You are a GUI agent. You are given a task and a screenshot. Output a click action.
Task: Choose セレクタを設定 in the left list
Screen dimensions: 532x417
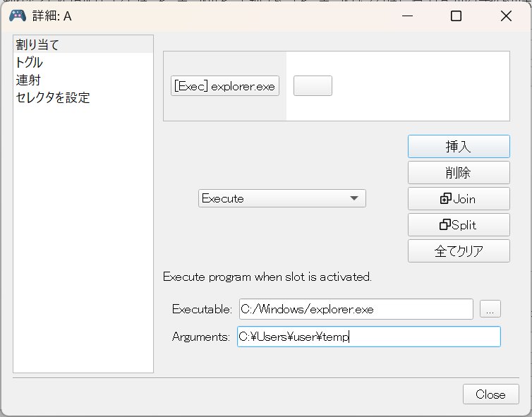click(x=53, y=98)
